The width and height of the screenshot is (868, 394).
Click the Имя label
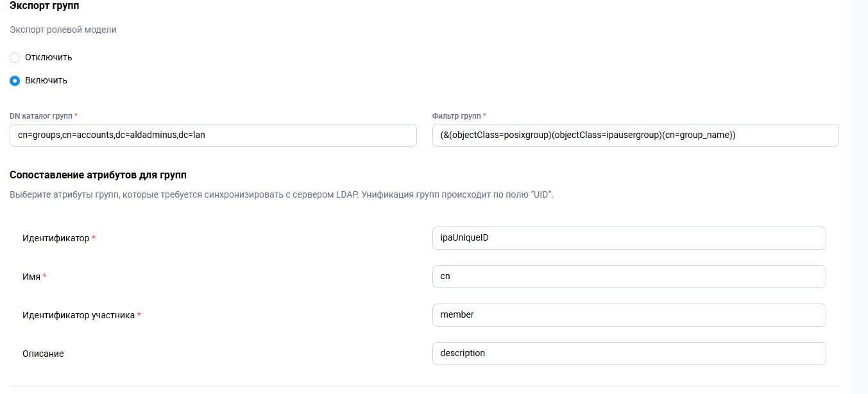[x=35, y=277]
